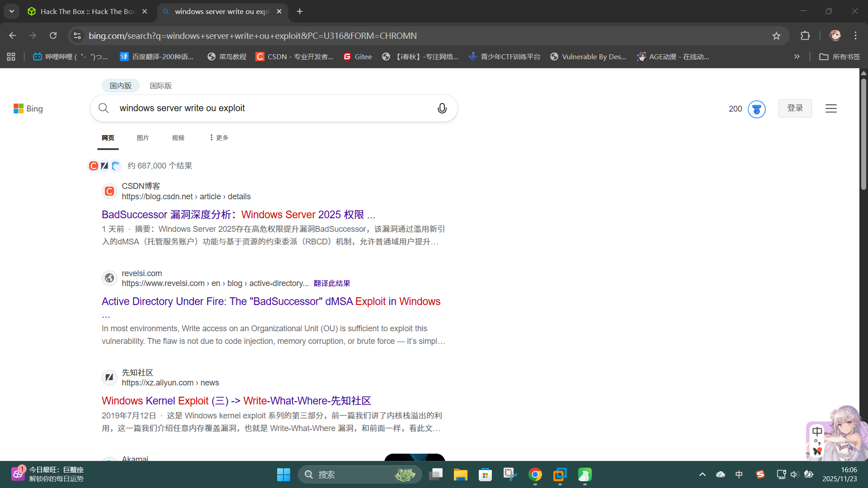Open the Chrome profile avatar

point(835,36)
